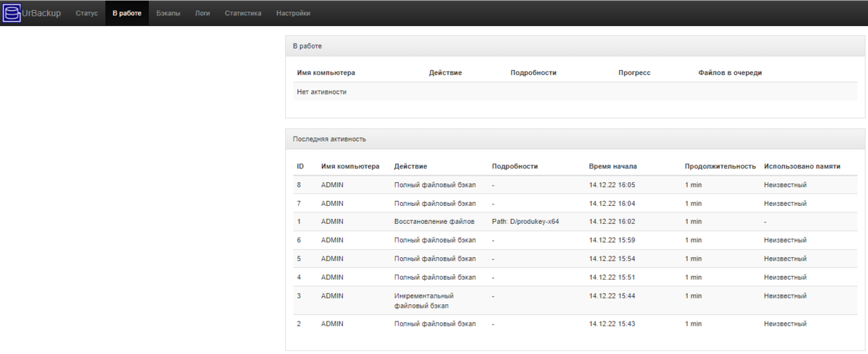Select the row with ID 8
The height and width of the screenshot is (354, 868).
tap(575, 185)
